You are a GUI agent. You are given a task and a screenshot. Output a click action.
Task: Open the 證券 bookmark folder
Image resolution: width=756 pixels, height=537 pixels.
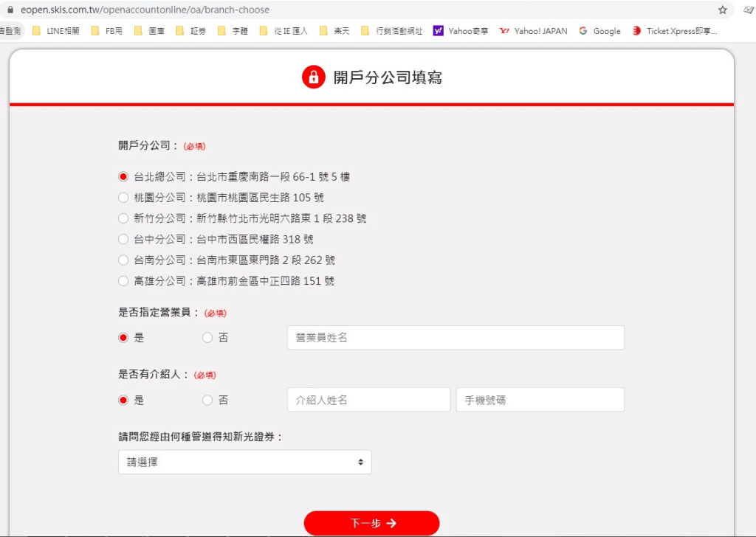[x=191, y=31]
